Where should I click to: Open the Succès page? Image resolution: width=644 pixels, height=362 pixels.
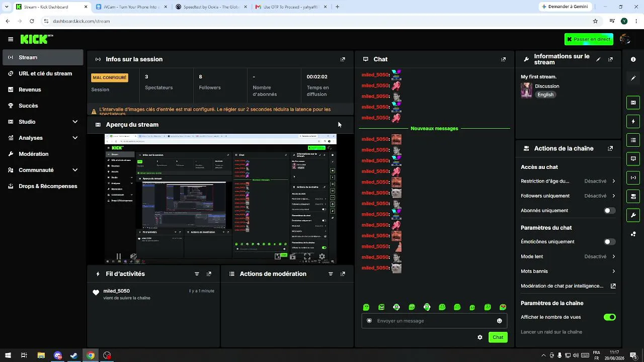tap(43, 106)
